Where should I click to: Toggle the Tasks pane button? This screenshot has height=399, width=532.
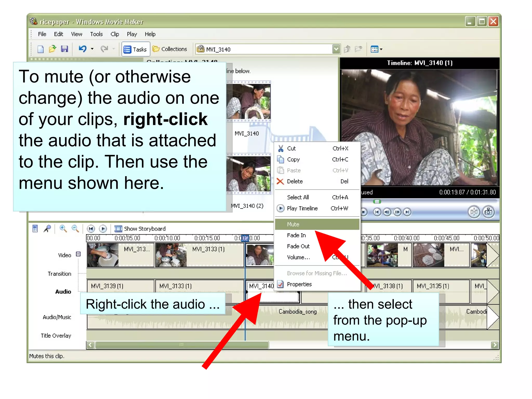coord(136,49)
